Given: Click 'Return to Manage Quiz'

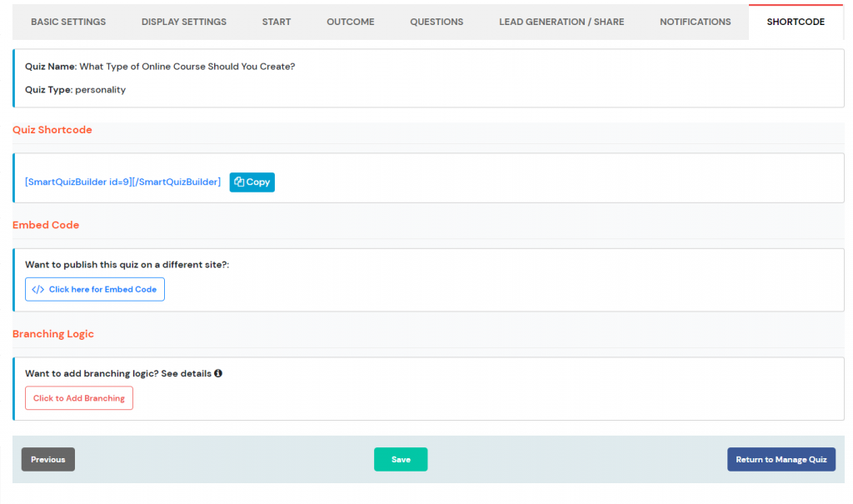Looking at the screenshot, I should pos(781,459).
